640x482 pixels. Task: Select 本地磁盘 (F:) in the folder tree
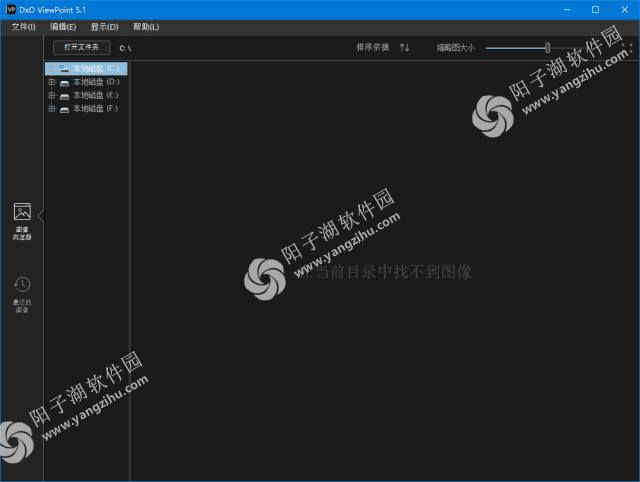(x=95, y=109)
